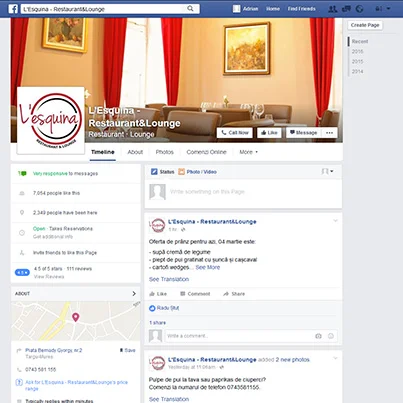Click 'Very responsive to messages' text

(65, 174)
